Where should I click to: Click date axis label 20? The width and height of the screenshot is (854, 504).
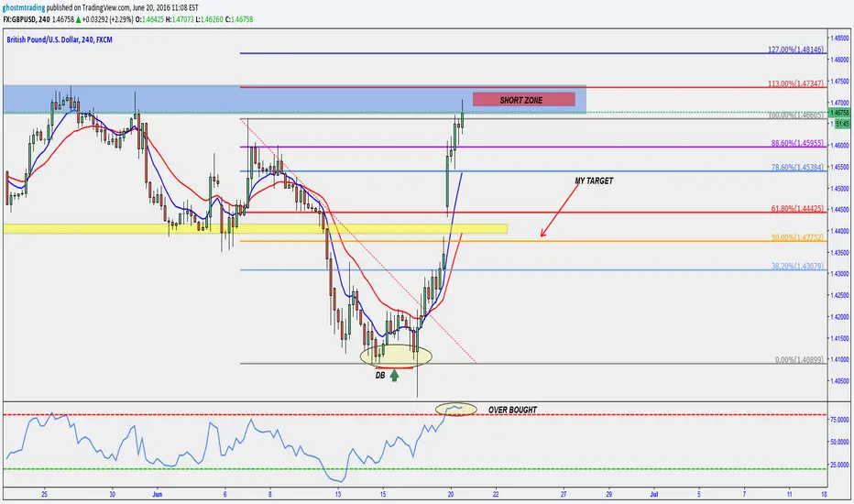point(451,494)
